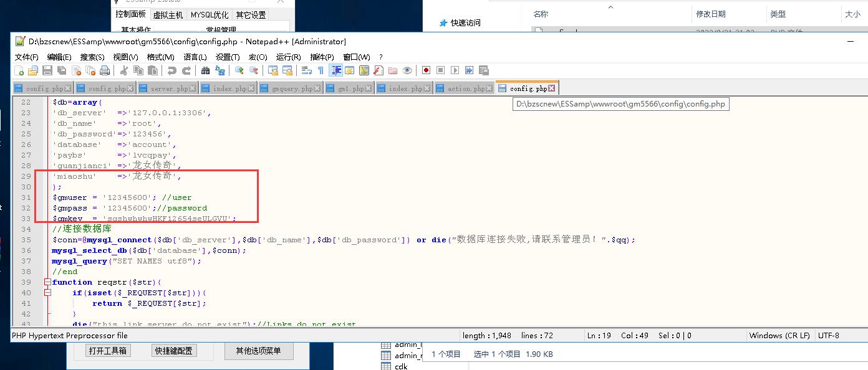Start macro recording with the red dot icon
Viewport: 868px width, 370px height.
pyautogui.click(x=426, y=70)
